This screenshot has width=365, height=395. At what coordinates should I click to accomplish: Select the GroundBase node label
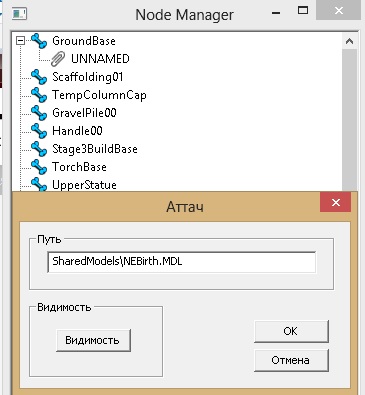(x=84, y=41)
